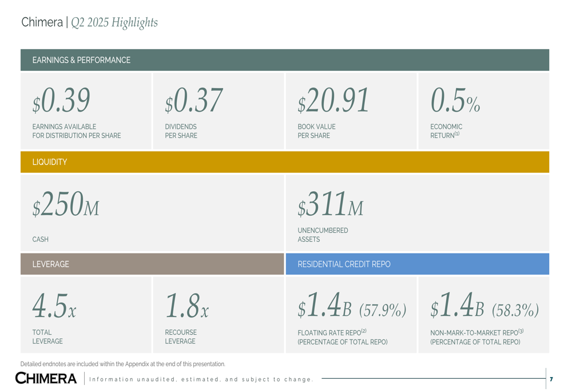
Task: Click the "NON-MARK-TO-MARKET REPO" label
Action: [477, 332]
